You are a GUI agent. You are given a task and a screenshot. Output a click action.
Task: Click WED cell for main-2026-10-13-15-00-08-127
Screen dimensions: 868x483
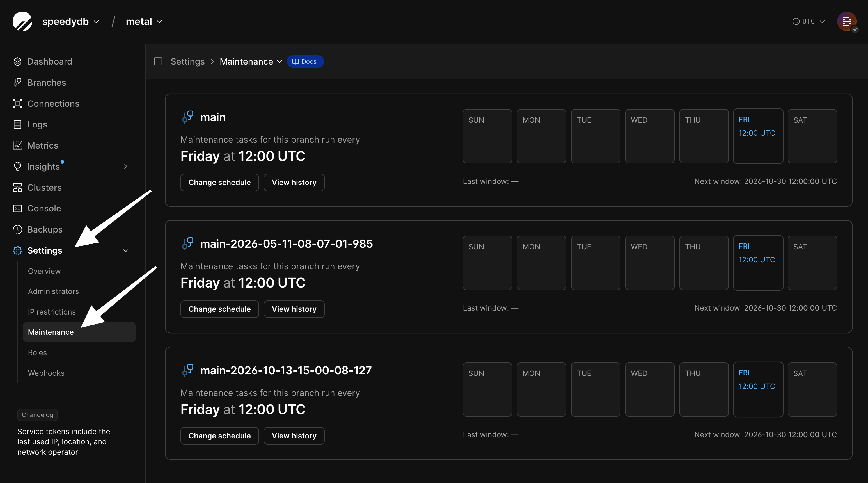(650, 389)
